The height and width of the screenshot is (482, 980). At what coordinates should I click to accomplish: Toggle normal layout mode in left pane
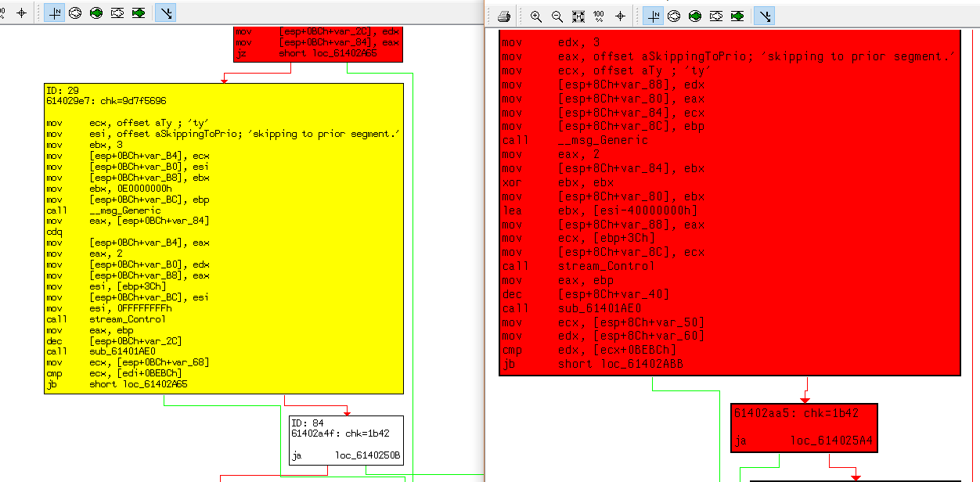(54, 13)
